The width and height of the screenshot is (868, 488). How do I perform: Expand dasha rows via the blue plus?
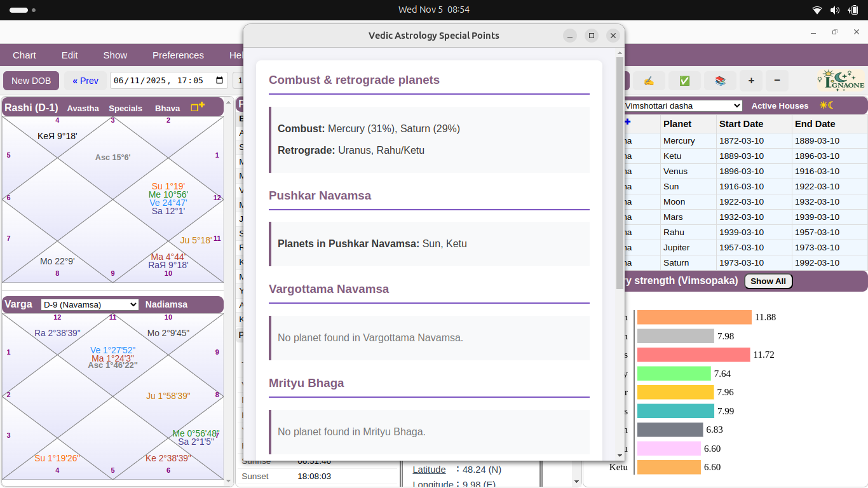(x=627, y=122)
